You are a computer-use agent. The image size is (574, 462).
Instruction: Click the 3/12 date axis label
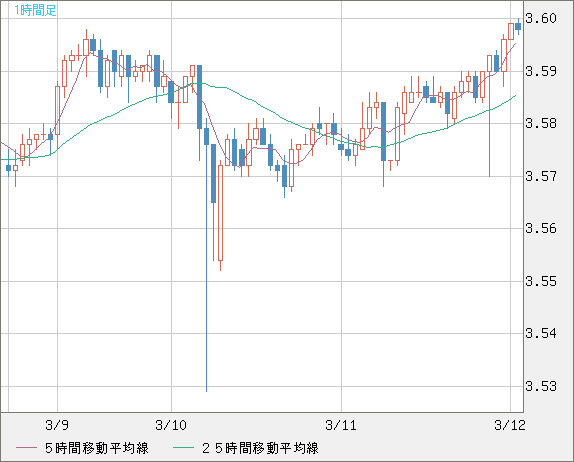coord(510,425)
